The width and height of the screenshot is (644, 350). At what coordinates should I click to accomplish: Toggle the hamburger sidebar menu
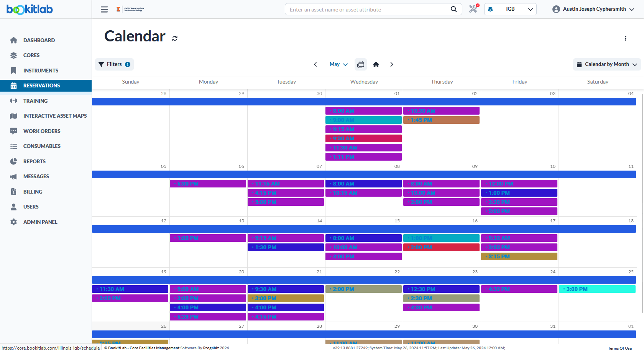tap(104, 9)
